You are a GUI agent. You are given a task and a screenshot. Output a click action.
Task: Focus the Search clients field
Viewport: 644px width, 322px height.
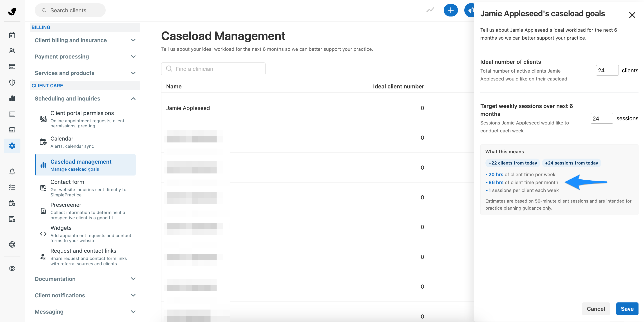pos(70,10)
